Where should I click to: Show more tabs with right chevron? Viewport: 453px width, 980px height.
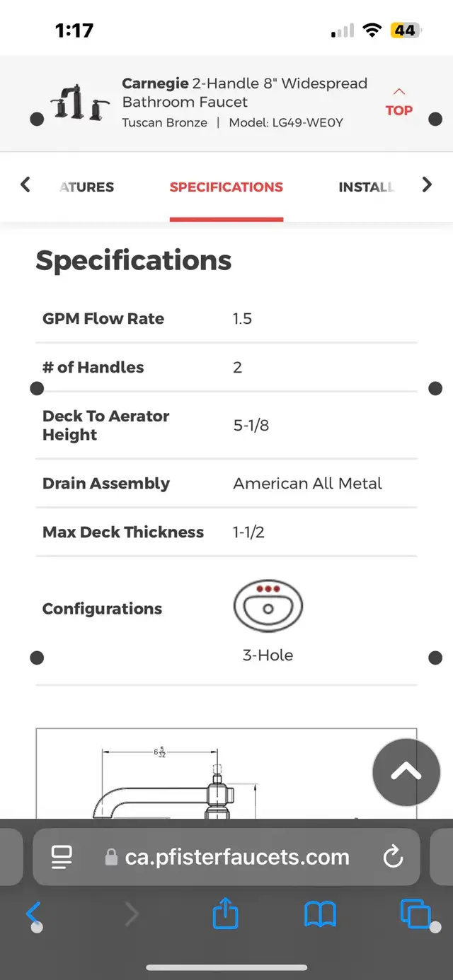427,185
